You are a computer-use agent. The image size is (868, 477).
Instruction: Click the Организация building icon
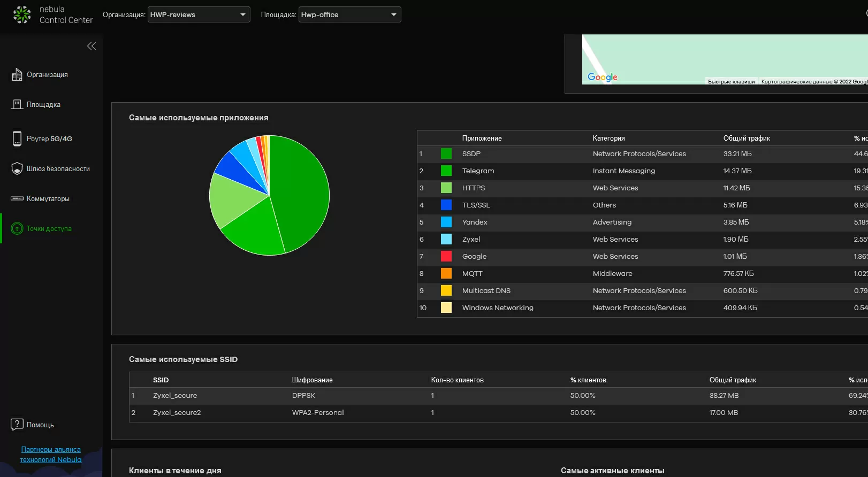pyautogui.click(x=17, y=74)
